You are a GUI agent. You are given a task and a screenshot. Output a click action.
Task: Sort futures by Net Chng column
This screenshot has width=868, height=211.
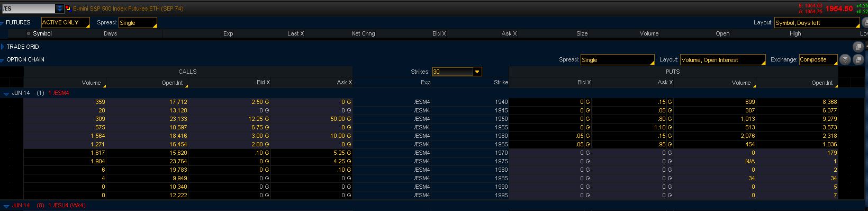pos(363,33)
